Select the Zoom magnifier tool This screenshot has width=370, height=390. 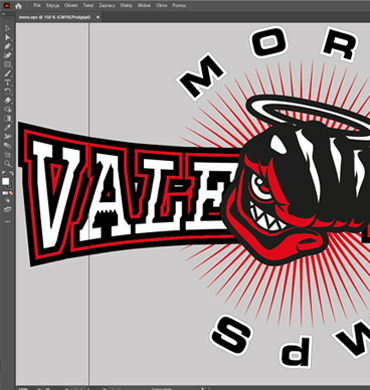click(x=7, y=164)
